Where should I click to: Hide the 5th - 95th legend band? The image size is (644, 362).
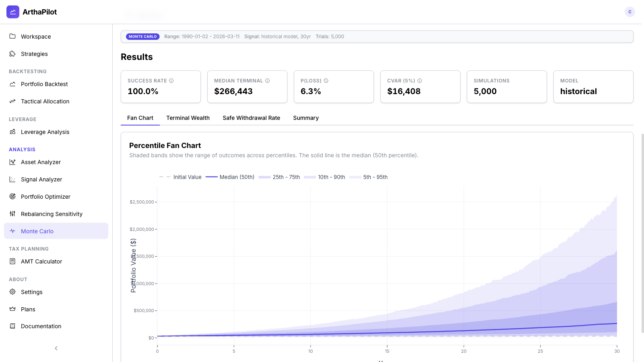point(369,177)
